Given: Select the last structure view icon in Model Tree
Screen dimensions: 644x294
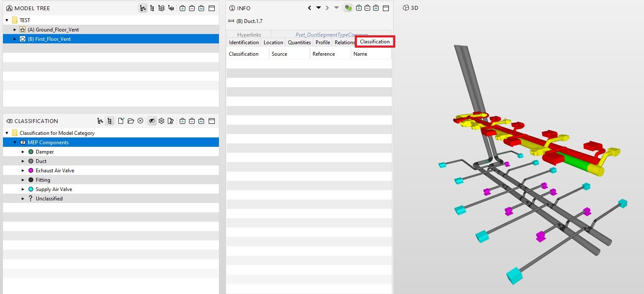Looking at the screenshot, I should pos(171,8).
